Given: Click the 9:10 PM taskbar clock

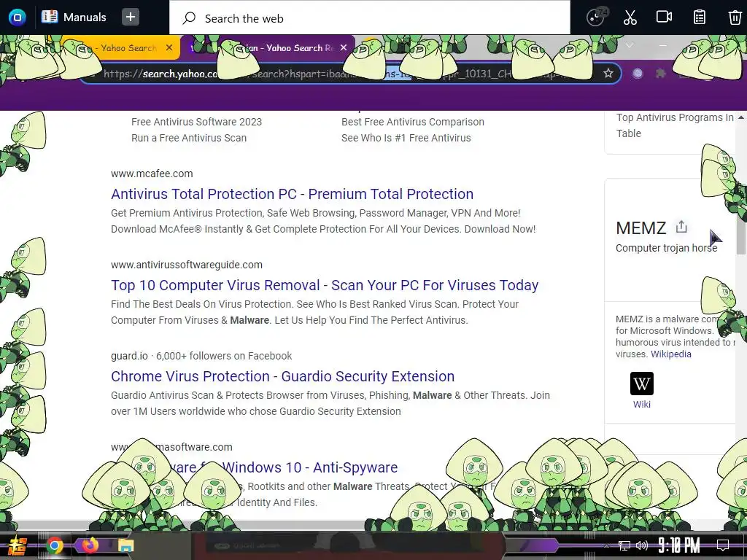Looking at the screenshot, I should (679, 545).
